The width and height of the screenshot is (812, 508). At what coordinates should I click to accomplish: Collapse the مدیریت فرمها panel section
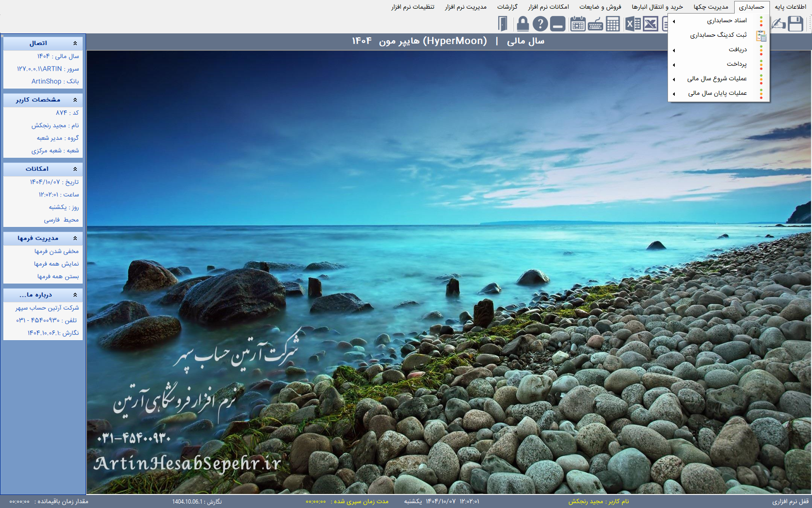(x=75, y=238)
